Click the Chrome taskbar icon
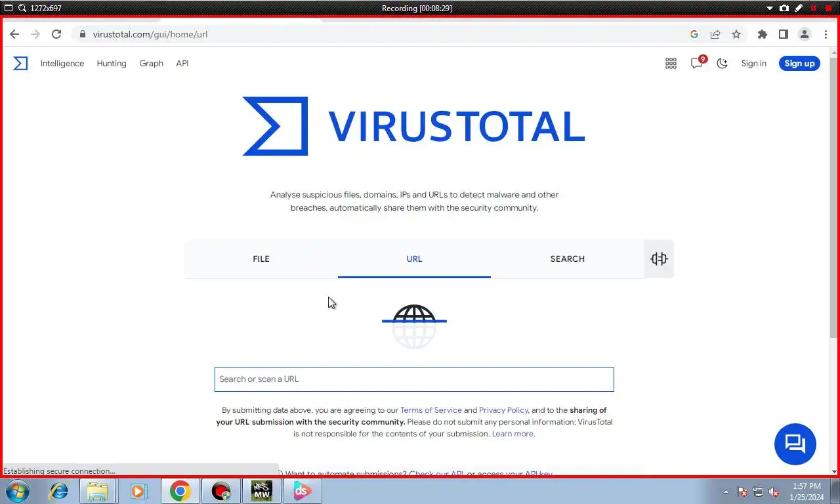The width and height of the screenshot is (840, 504). [180, 491]
